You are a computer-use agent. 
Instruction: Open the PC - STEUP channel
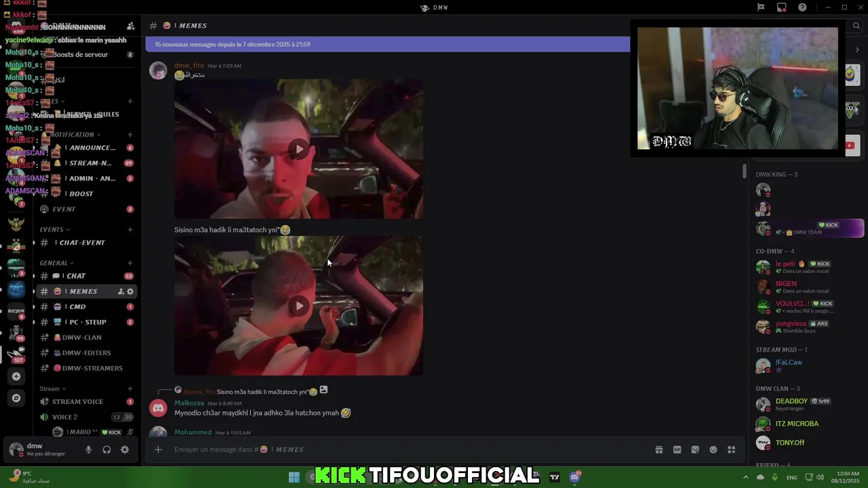pyautogui.click(x=87, y=322)
